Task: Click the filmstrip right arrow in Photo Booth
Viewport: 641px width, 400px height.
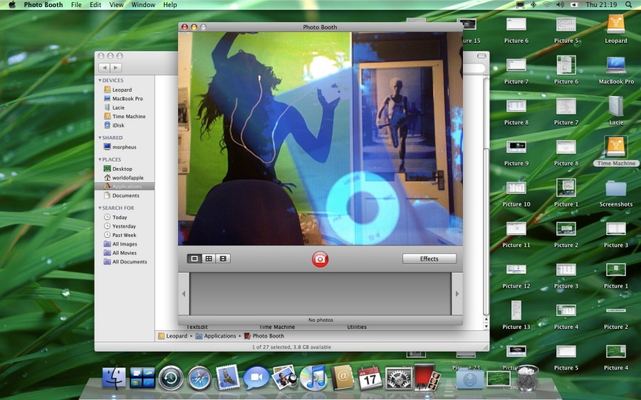Action: click(457, 293)
